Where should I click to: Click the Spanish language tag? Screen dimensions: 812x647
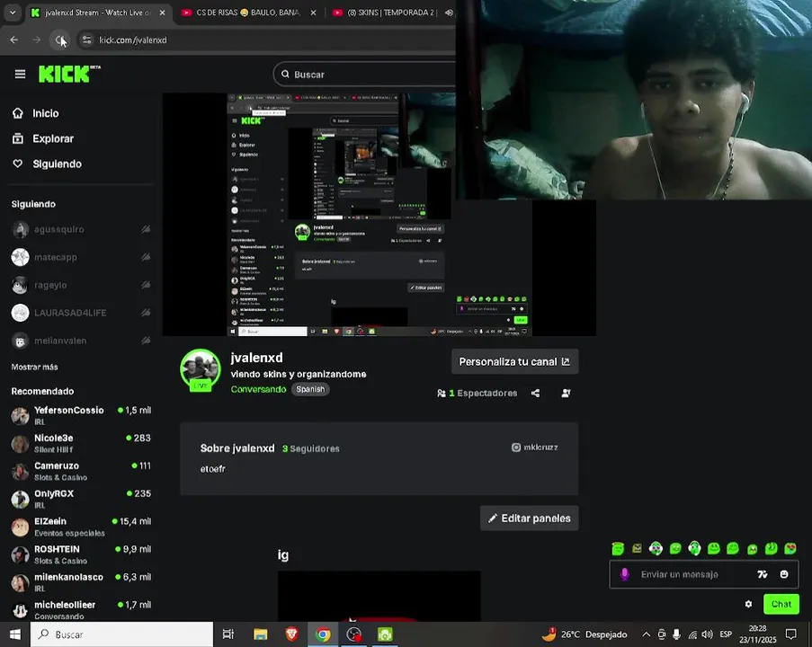(x=310, y=389)
